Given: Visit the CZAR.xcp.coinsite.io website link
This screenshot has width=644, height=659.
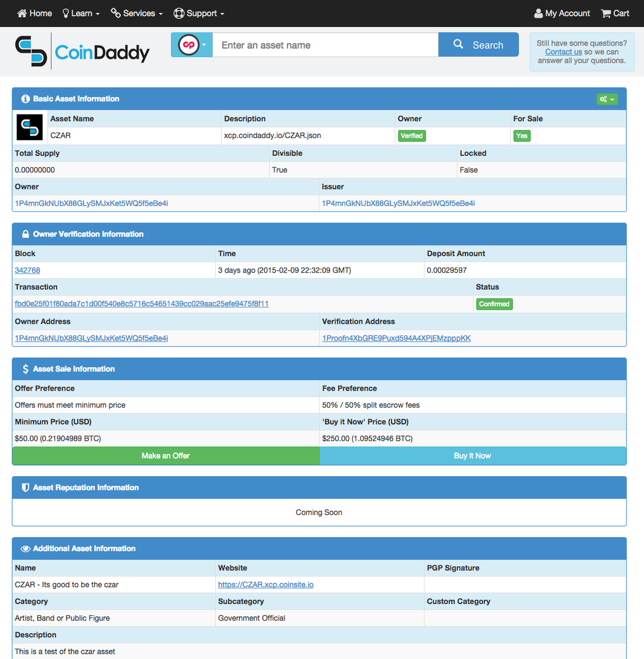Looking at the screenshot, I should tap(266, 585).
